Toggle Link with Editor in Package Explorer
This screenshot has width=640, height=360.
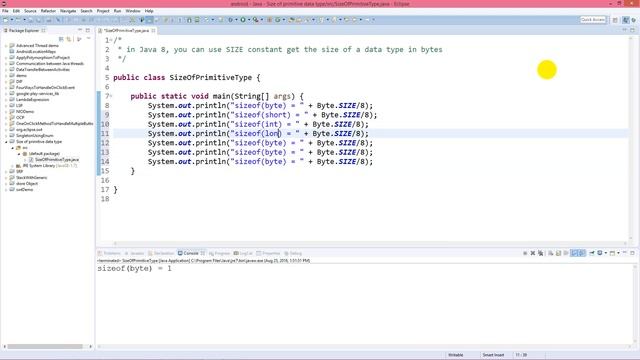(69, 39)
